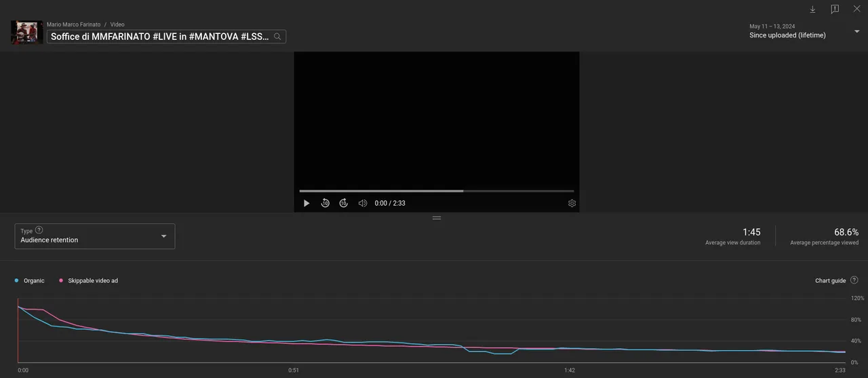Rewind video 10 seconds

(x=325, y=203)
